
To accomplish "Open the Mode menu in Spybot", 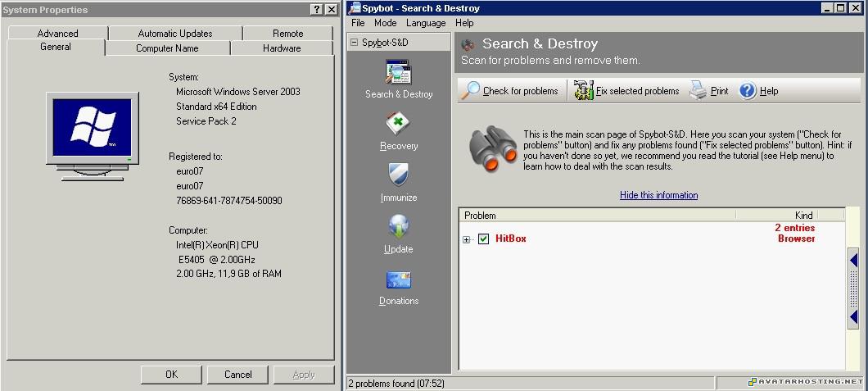I will (x=386, y=23).
